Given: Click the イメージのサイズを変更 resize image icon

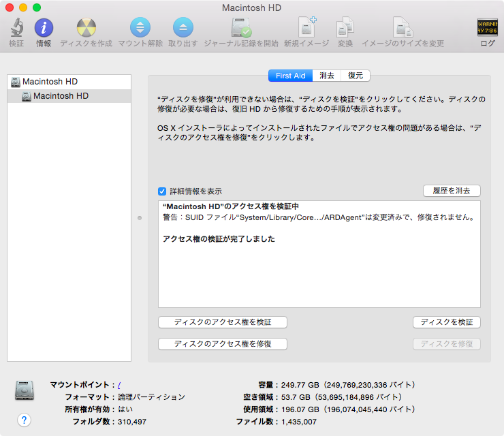Looking at the screenshot, I should click(403, 27).
